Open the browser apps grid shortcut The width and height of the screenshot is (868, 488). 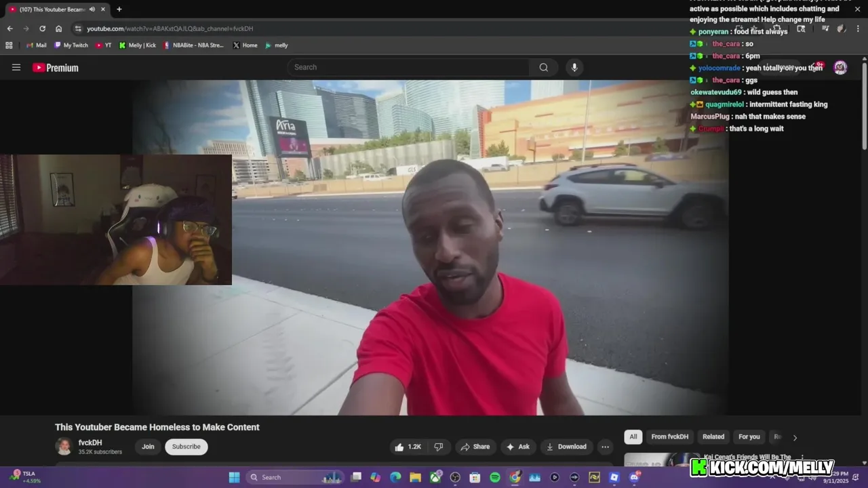(x=9, y=45)
